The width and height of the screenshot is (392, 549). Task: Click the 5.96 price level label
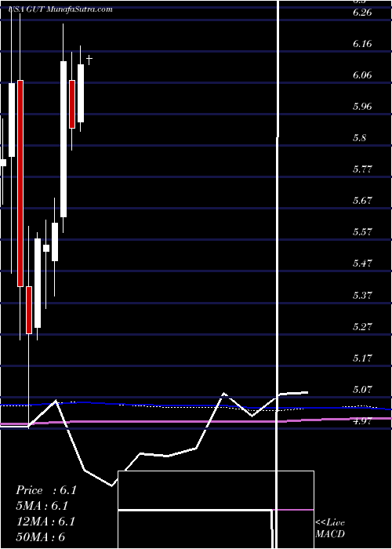click(x=363, y=107)
